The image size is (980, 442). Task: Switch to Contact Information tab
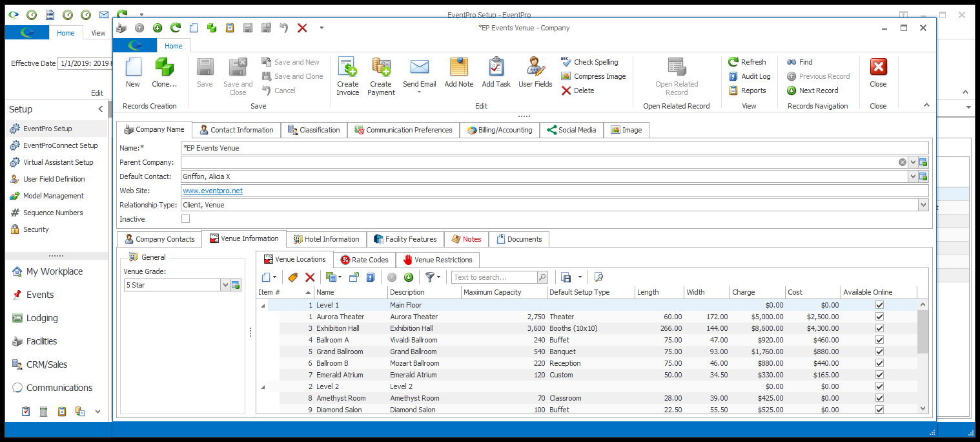pyautogui.click(x=236, y=130)
